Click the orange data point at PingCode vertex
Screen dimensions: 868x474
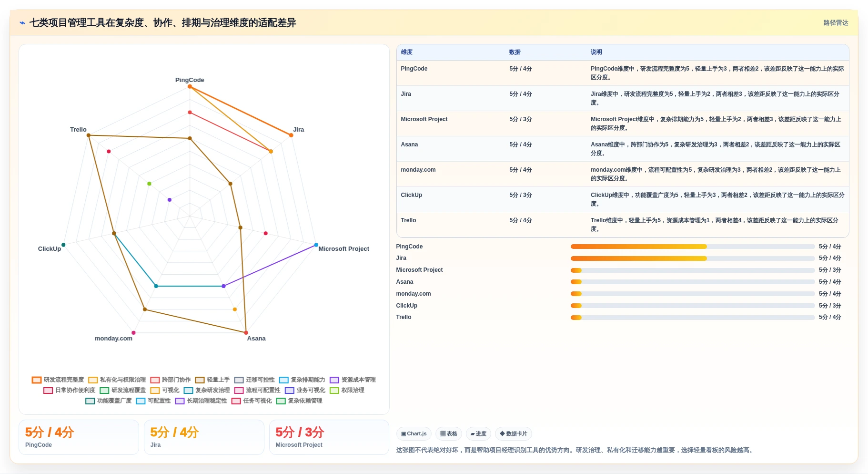click(x=190, y=86)
